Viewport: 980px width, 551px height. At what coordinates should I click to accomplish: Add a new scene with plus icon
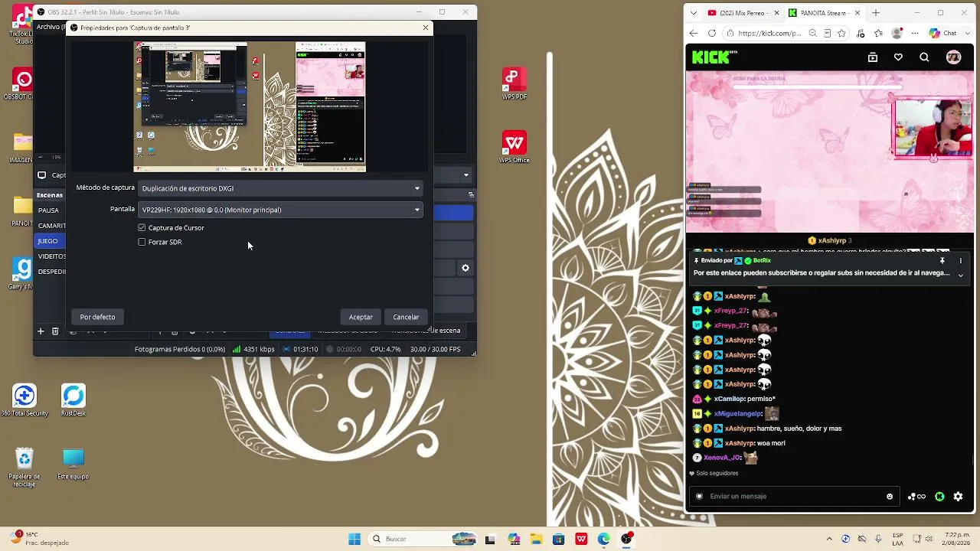point(41,331)
